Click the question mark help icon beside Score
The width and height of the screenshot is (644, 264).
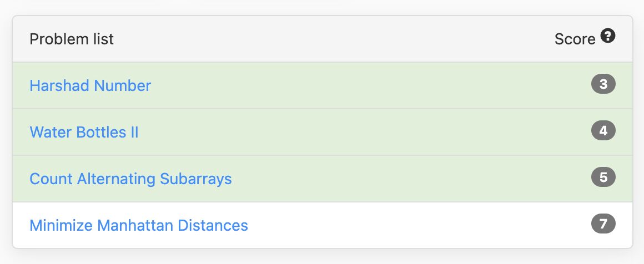point(608,36)
